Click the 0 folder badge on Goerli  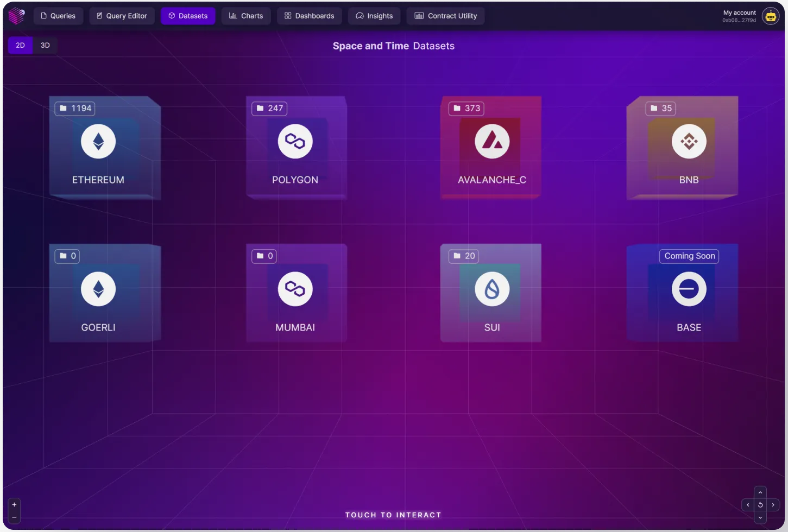[67, 256]
